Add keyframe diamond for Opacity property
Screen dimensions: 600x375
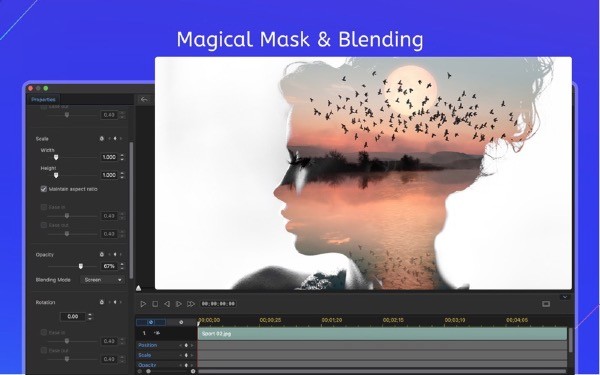point(115,254)
